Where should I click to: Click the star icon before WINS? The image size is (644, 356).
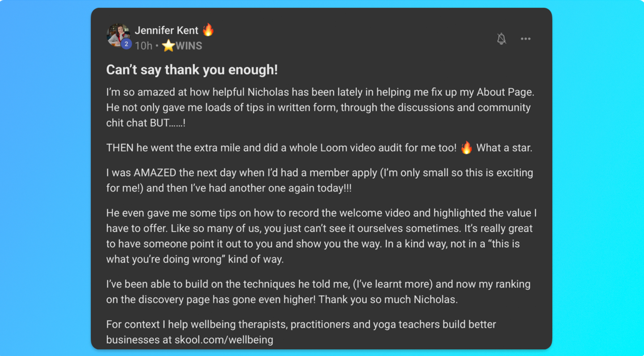pos(168,46)
